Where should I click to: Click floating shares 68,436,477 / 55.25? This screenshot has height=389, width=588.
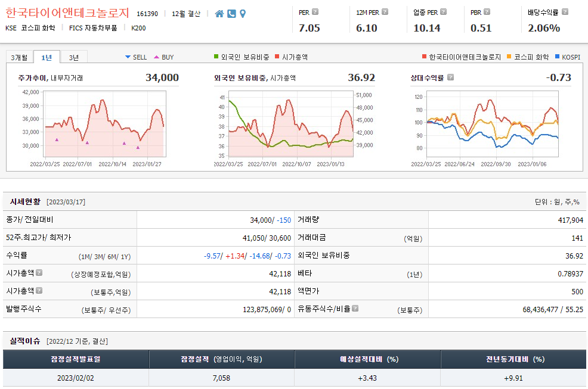point(553,310)
